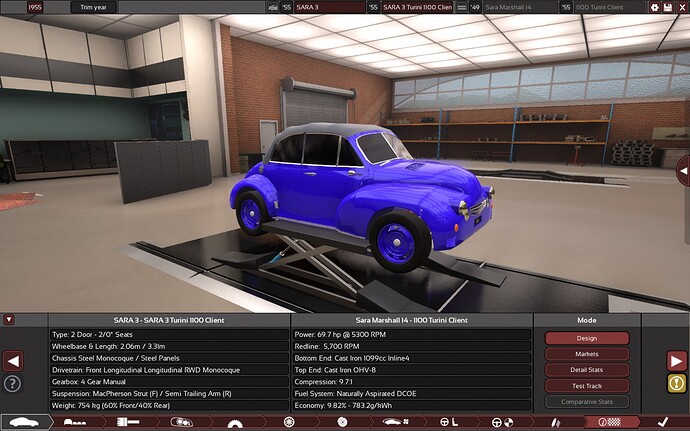Open the question mark help icon
The image size is (690, 431).
pos(13,383)
